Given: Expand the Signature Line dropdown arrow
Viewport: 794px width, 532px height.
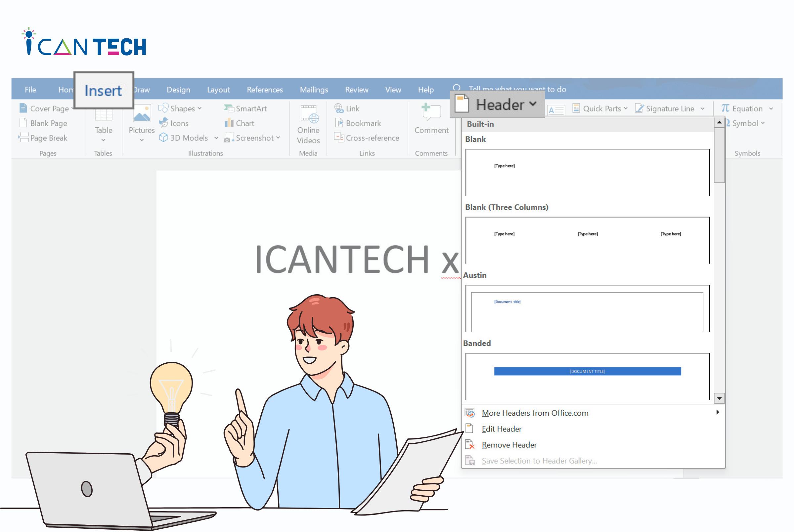Looking at the screenshot, I should click(x=702, y=108).
